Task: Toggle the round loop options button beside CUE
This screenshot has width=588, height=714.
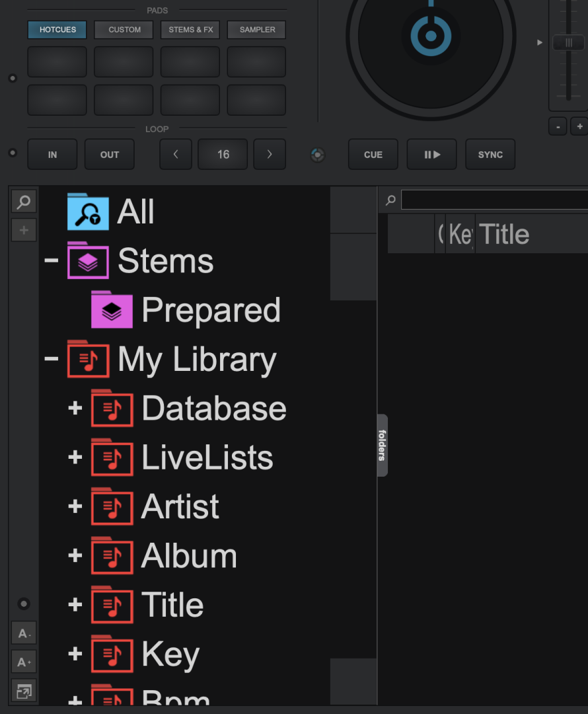Action: pyautogui.click(x=318, y=155)
